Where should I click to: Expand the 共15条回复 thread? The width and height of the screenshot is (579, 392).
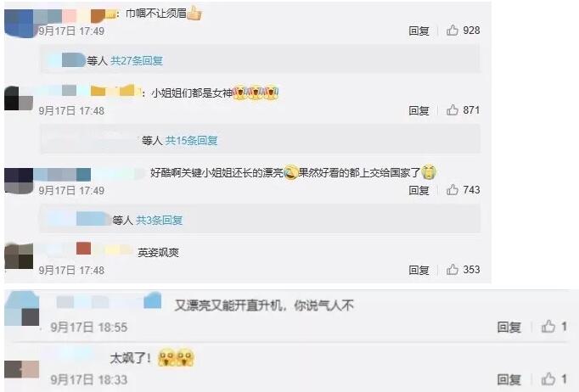(191, 140)
